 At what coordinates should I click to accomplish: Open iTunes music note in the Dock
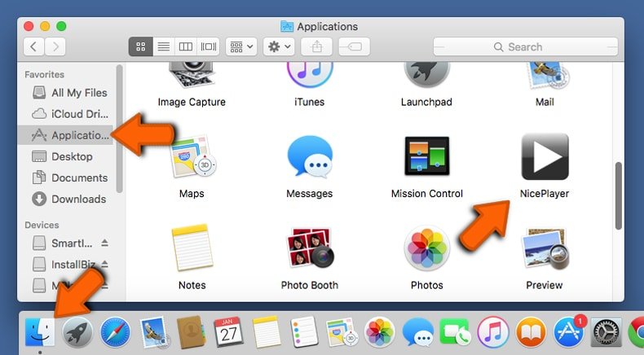click(493, 332)
